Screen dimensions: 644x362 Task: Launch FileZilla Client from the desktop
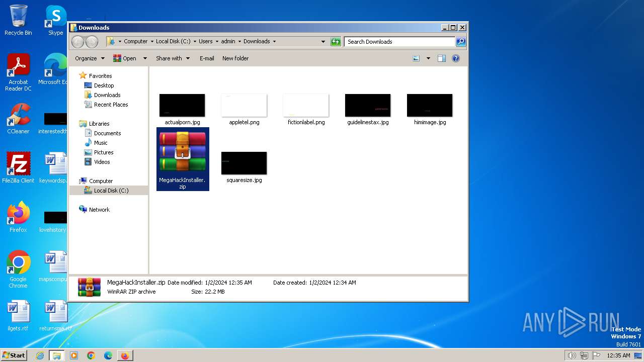[x=18, y=168]
